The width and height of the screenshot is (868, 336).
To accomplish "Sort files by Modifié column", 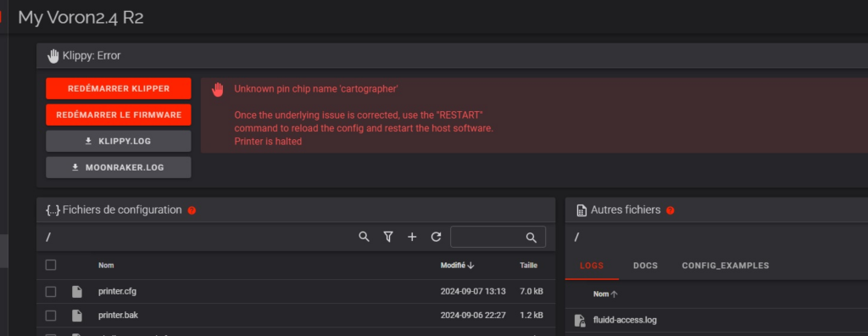I will pos(457,266).
